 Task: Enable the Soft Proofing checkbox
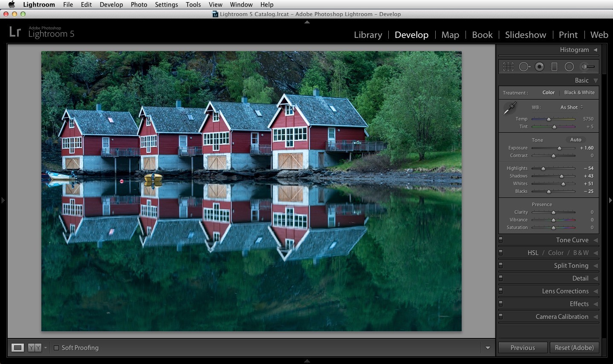56,348
